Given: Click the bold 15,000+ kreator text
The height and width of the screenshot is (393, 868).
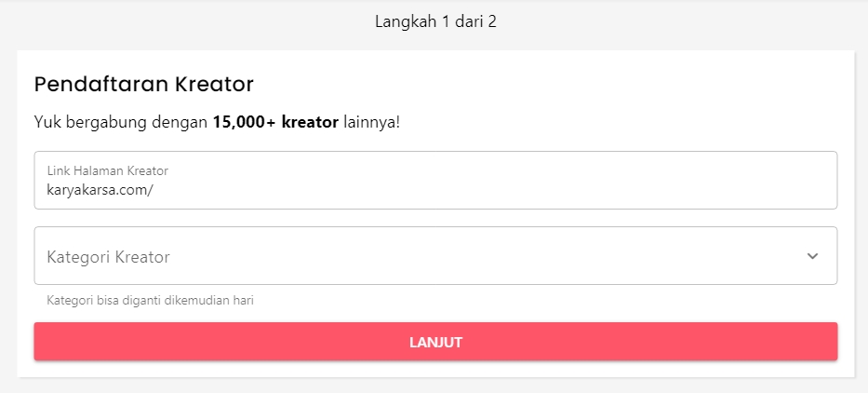Looking at the screenshot, I should tap(275, 122).
